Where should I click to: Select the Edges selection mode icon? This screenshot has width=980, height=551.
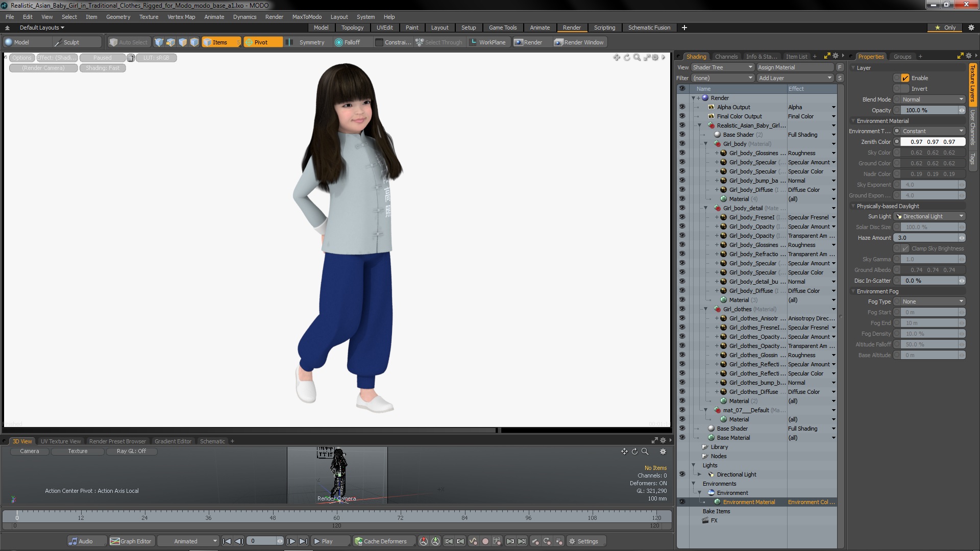(171, 42)
